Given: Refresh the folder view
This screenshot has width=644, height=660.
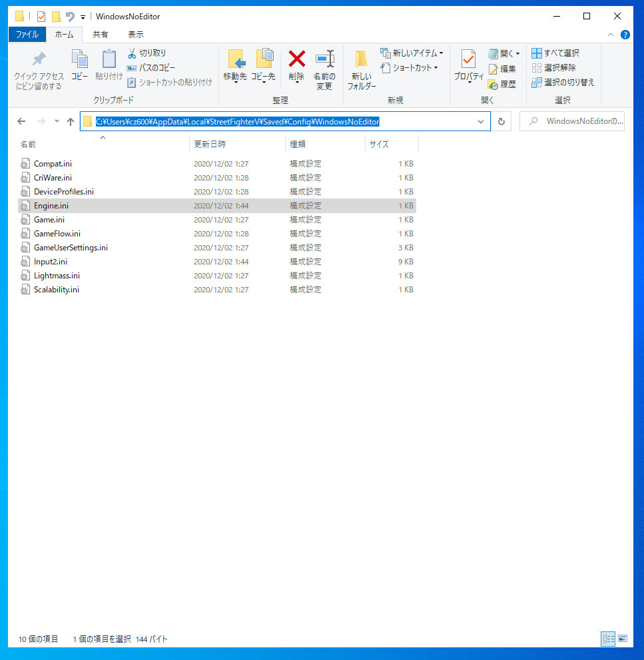Looking at the screenshot, I should pos(501,122).
